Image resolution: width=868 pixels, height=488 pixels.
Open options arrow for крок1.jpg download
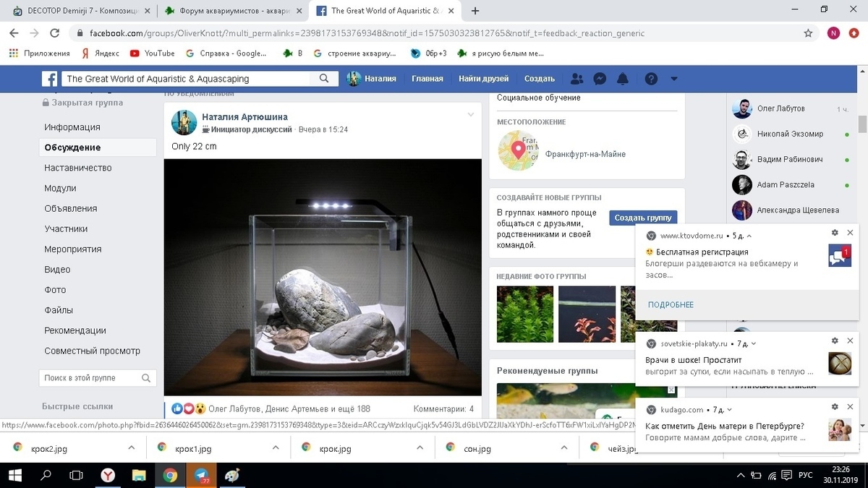(276, 448)
